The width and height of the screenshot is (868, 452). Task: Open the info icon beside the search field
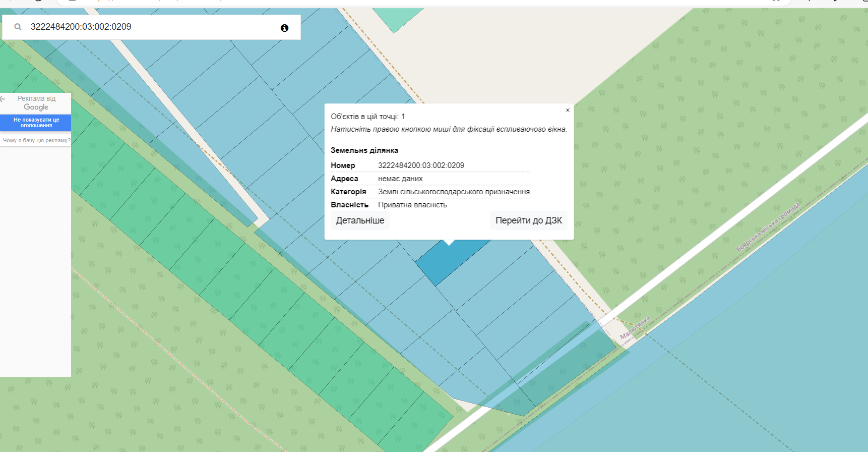click(x=284, y=28)
